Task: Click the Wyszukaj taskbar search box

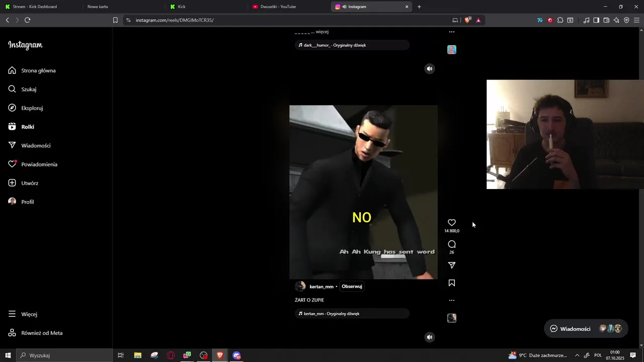Action: click(x=64, y=355)
